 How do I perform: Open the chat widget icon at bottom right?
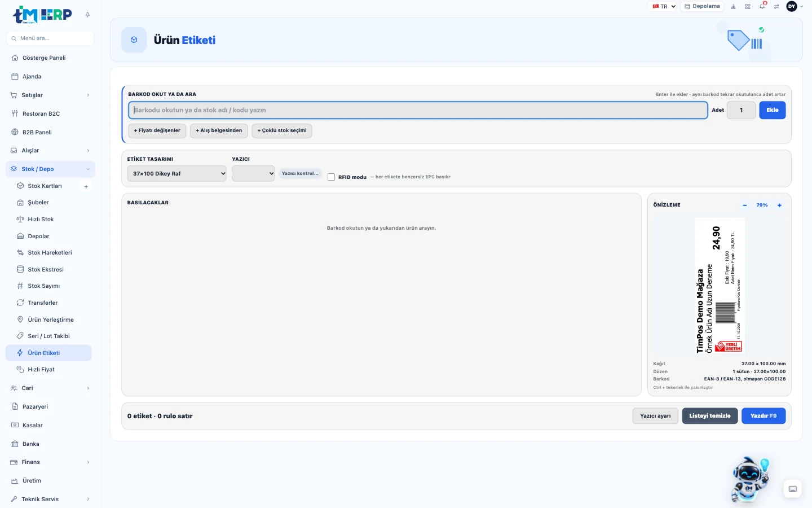coord(793,489)
